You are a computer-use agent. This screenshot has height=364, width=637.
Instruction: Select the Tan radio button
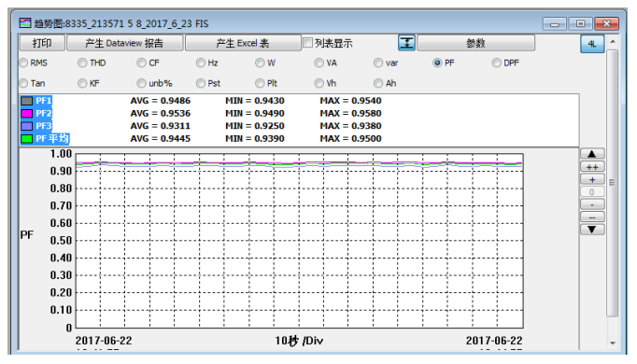23,83
